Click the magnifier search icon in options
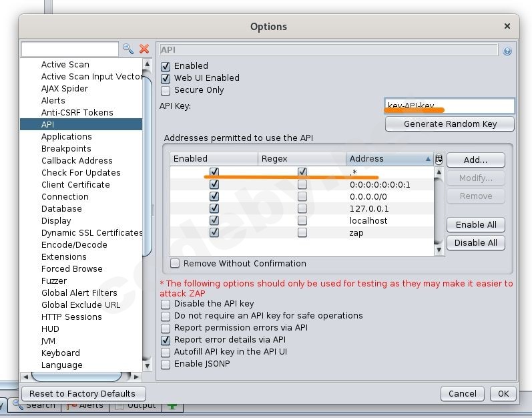This screenshot has height=418, width=532. [x=127, y=49]
